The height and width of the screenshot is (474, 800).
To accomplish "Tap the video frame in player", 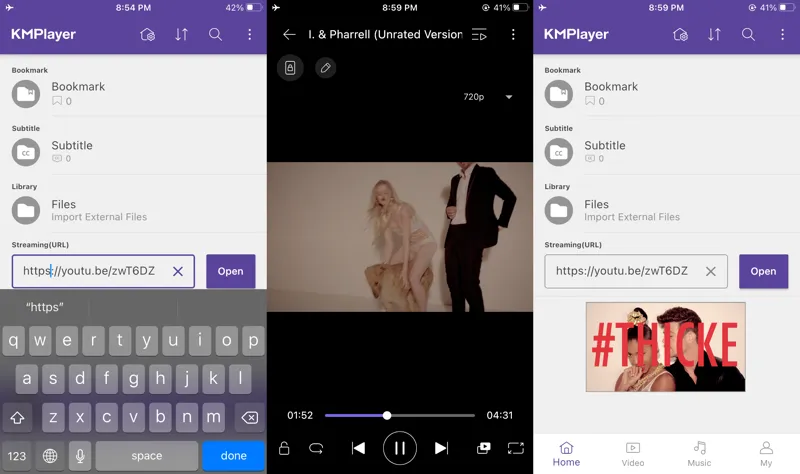I will coord(400,237).
